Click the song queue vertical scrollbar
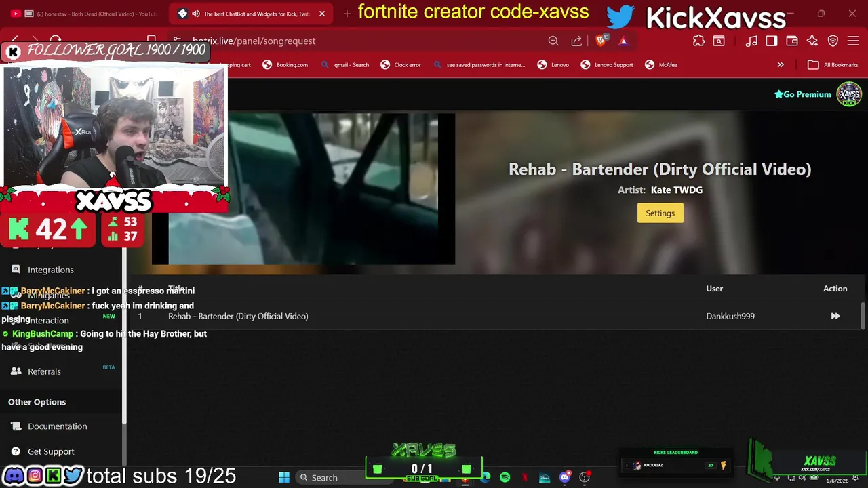The width and height of the screenshot is (868, 488). 863,316
